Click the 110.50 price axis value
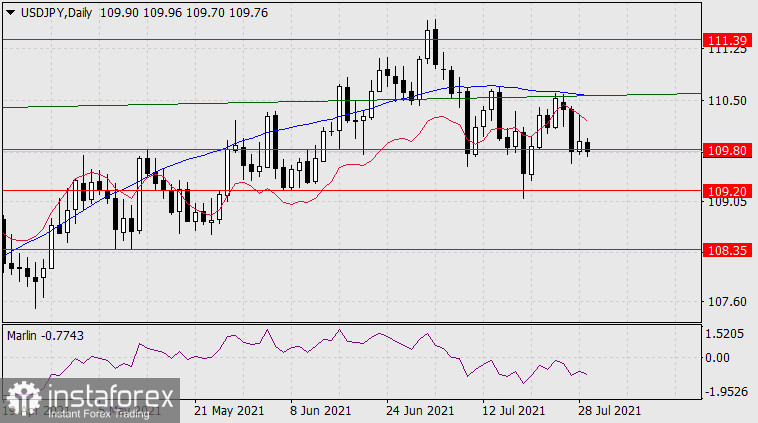Image resolution: width=758 pixels, height=423 pixels. (x=725, y=101)
